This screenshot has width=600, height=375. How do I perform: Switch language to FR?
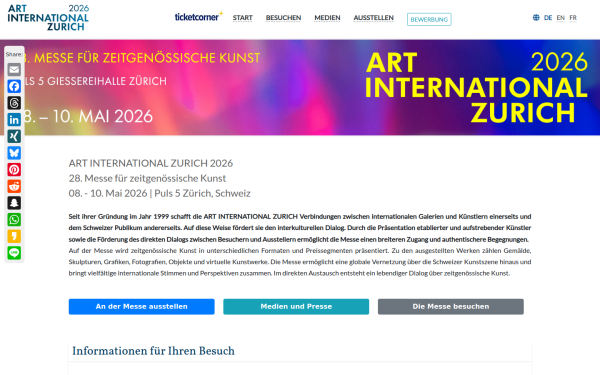point(573,18)
